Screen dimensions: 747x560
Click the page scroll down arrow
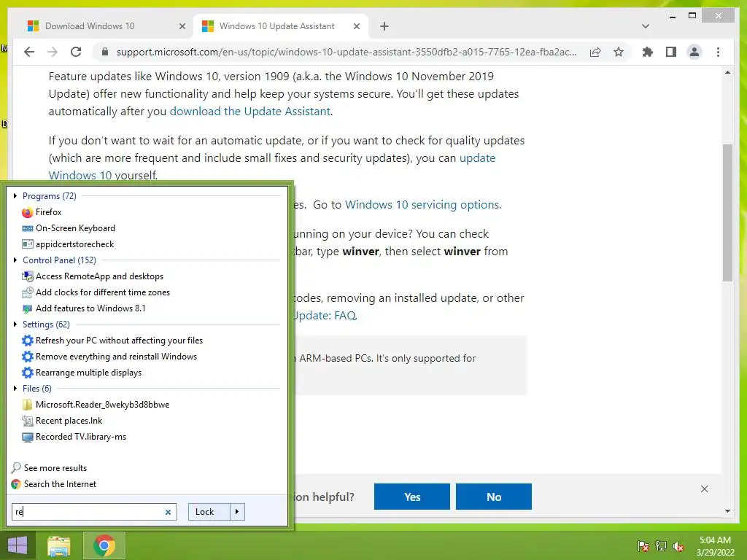[727, 511]
